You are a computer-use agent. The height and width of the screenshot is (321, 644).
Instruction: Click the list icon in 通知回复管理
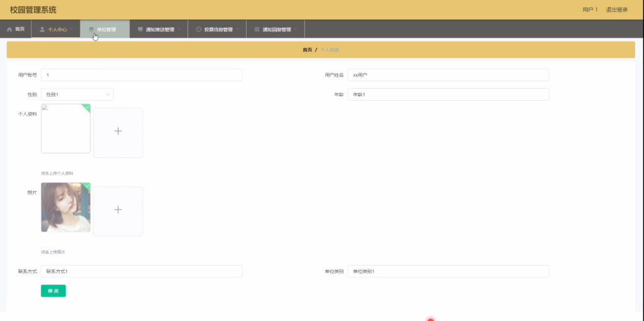click(257, 30)
